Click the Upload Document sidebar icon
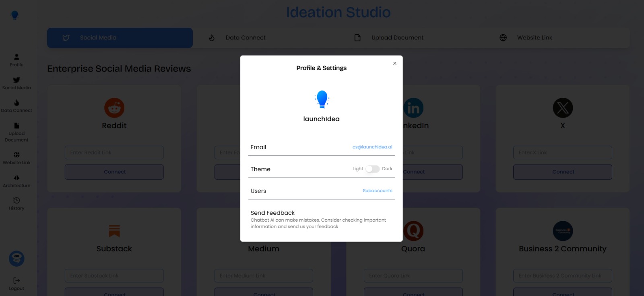This screenshot has height=296, width=644. (17, 132)
